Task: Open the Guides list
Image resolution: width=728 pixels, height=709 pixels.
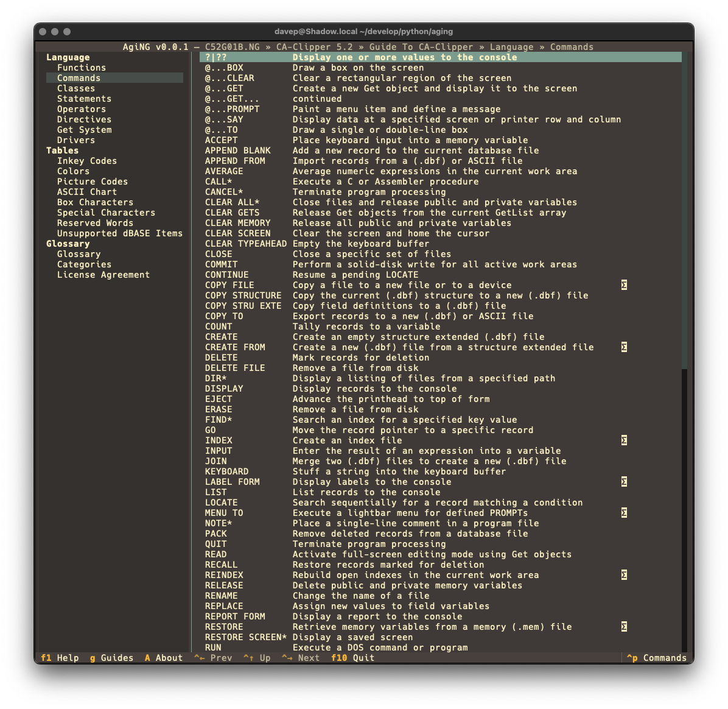Action: [111, 657]
